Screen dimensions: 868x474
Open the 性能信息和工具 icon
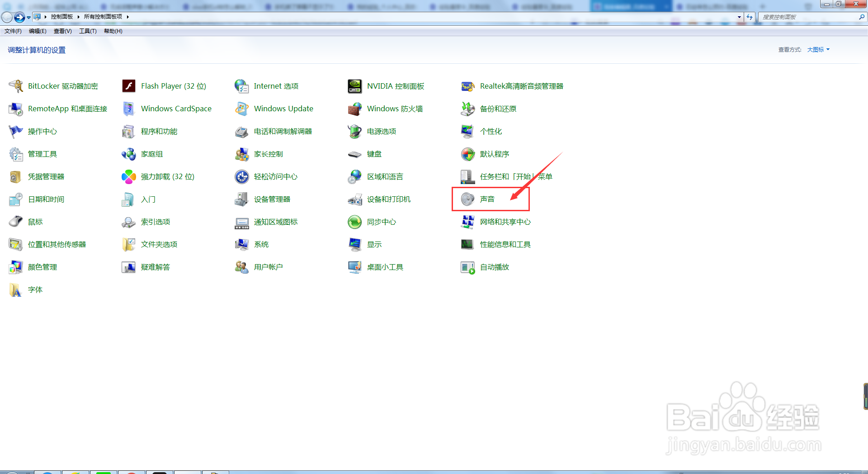tap(468, 244)
